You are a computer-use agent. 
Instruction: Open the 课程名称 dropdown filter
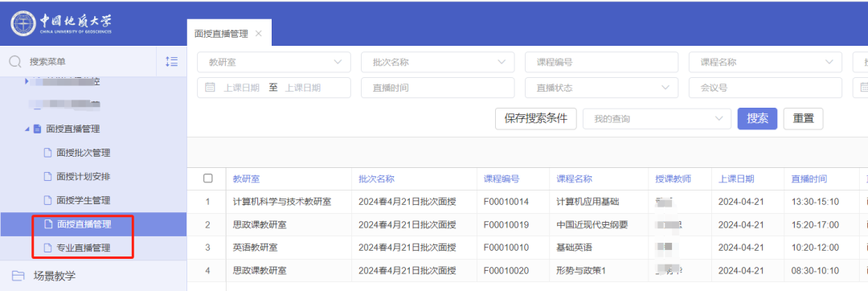(766, 62)
